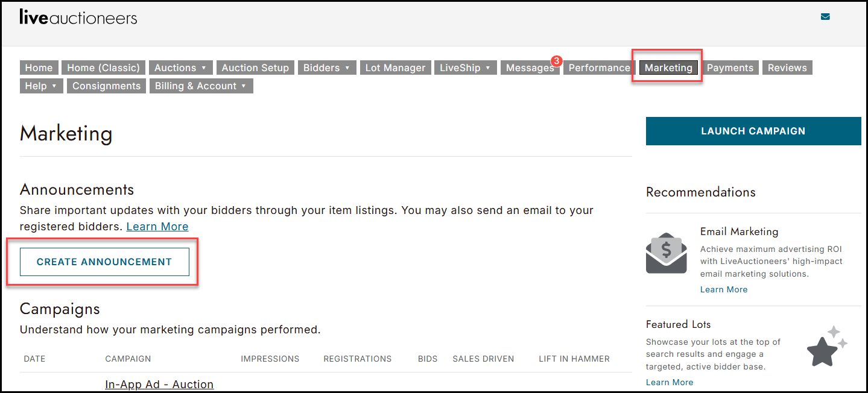The image size is (868, 393).
Task: Open Consignments from the navigation bar
Action: pos(106,86)
